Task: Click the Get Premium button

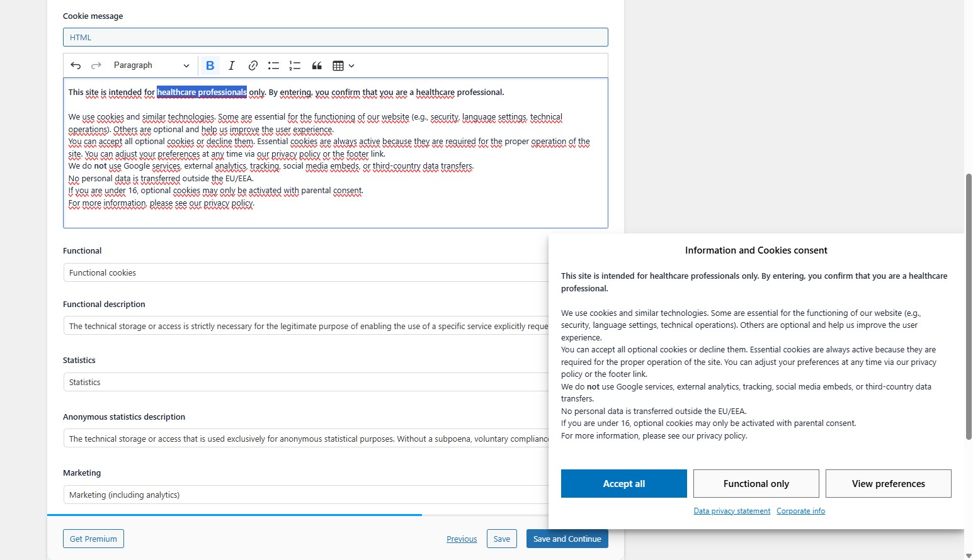Action: point(93,539)
